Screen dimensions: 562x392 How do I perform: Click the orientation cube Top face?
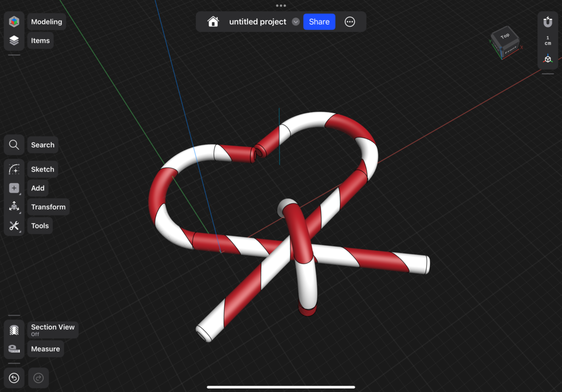(505, 36)
